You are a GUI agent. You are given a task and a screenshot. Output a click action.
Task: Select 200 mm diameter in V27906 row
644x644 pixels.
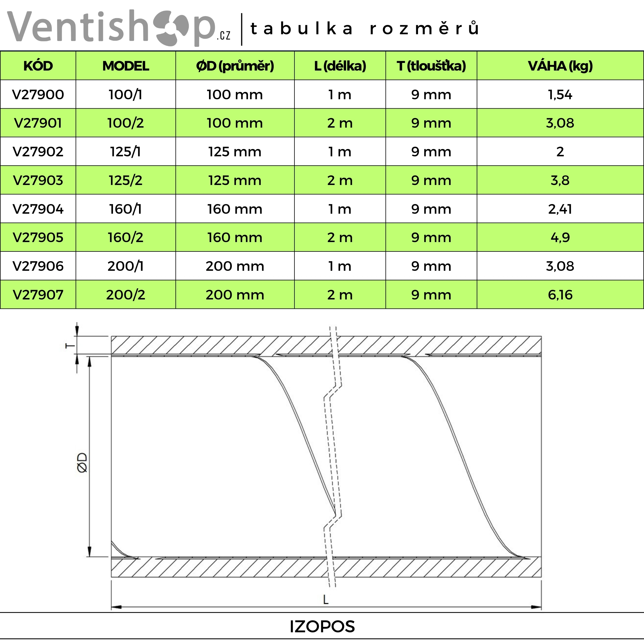pos(235,266)
